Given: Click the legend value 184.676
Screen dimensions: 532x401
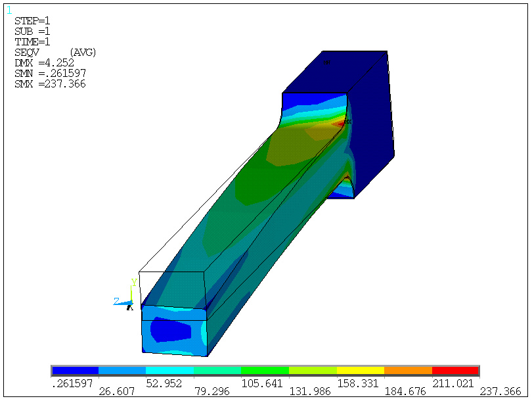Looking at the screenshot, I should [x=405, y=392].
